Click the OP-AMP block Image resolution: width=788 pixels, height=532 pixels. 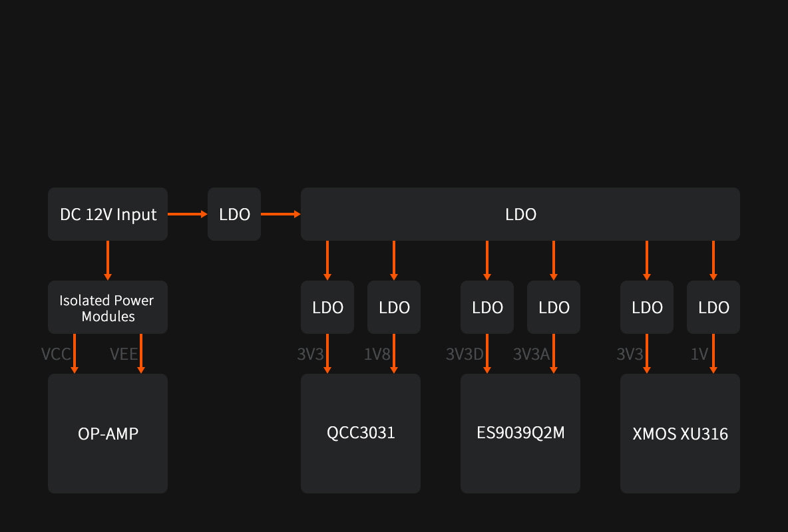click(108, 434)
